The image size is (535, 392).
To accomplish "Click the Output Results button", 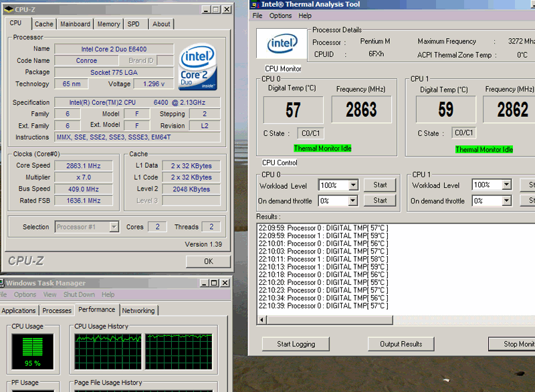I will click(401, 344).
